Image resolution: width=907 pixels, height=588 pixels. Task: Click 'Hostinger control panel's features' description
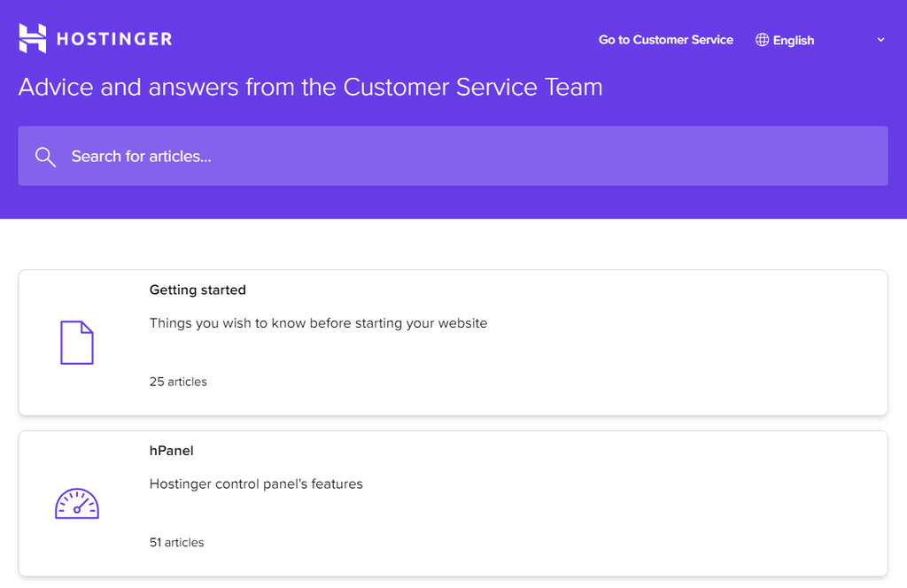[256, 484]
